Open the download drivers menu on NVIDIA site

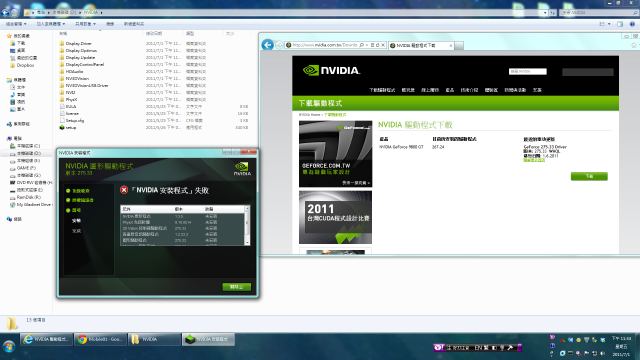pyautogui.click(x=382, y=90)
